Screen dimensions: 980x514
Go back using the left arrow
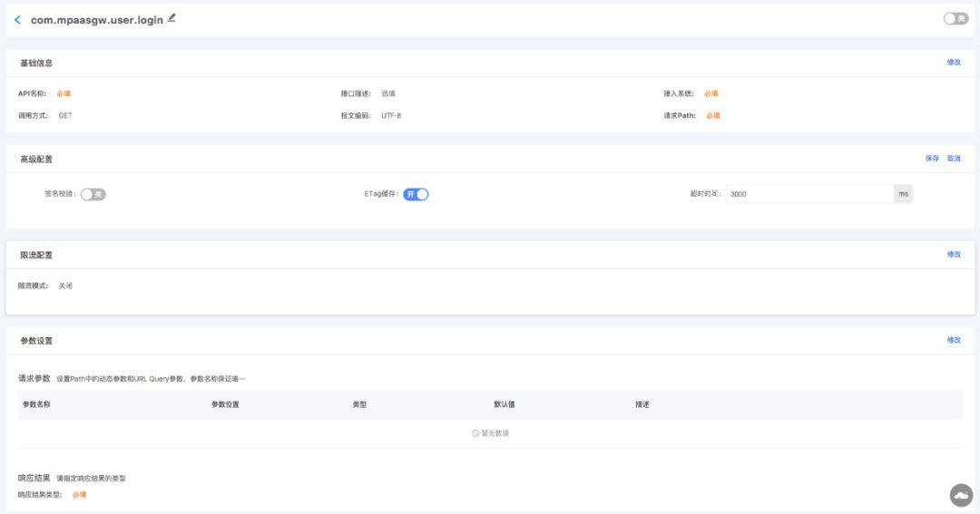tap(17, 19)
